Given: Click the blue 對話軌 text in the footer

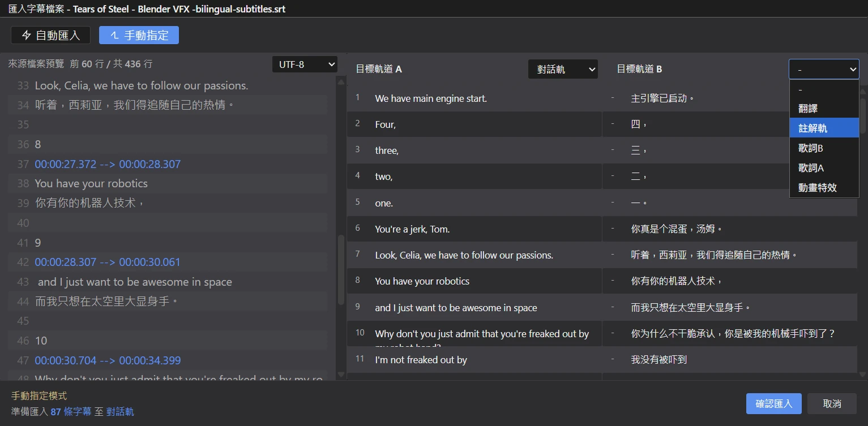Looking at the screenshot, I should coord(120,412).
